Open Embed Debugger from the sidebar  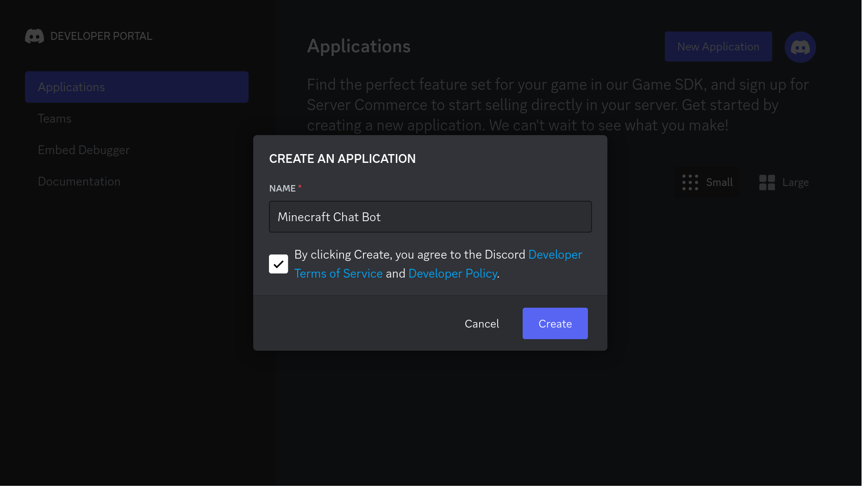pyautogui.click(x=84, y=150)
